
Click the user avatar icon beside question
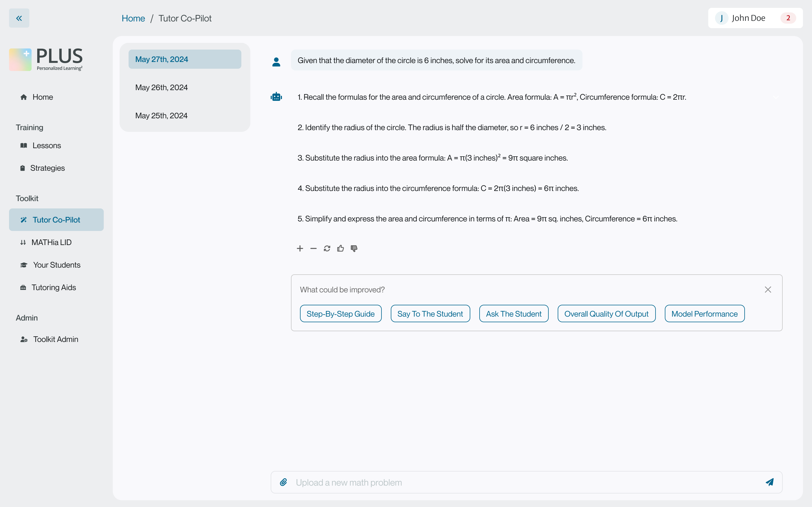(x=276, y=62)
